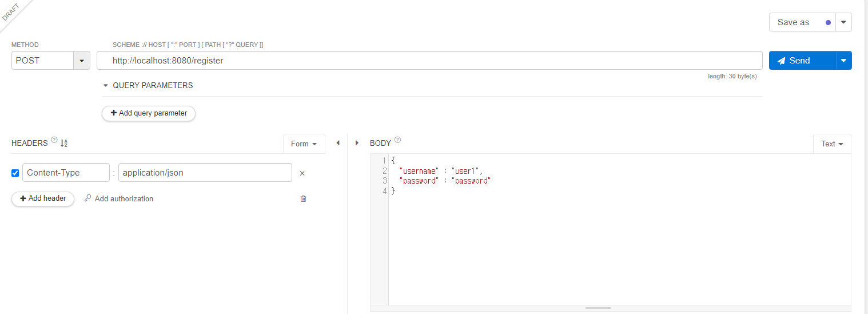Uncheck the Content-Type header checkbox
Screen dimensions: 868x314
pos(15,173)
